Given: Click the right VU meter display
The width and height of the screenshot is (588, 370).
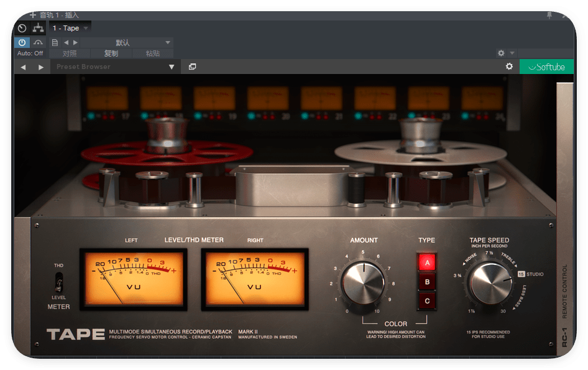Looking at the screenshot, I should (x=255, y=279).
